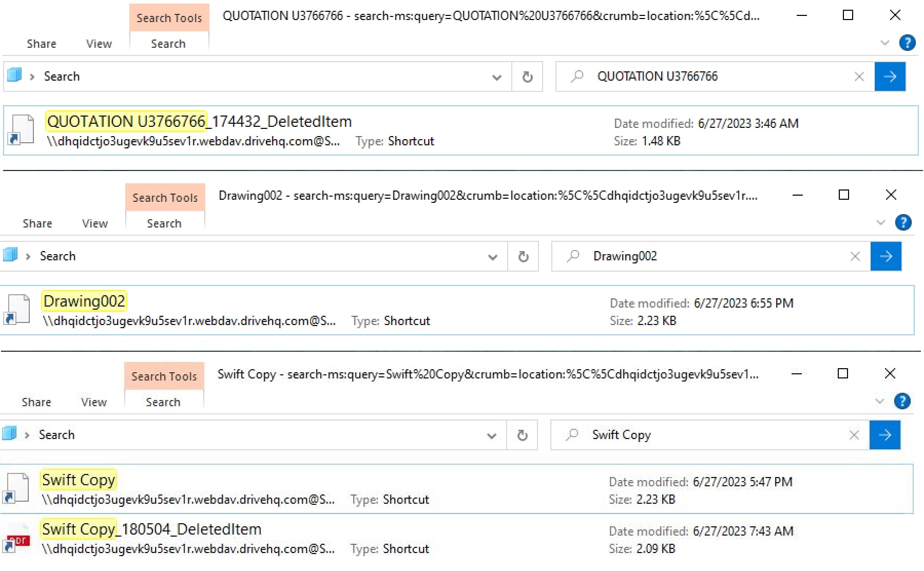This screenshot has width=924, height=571.
Task: Select QUOTATION U3766766_174432_DeletedItem result
Action: coord(199,122)
